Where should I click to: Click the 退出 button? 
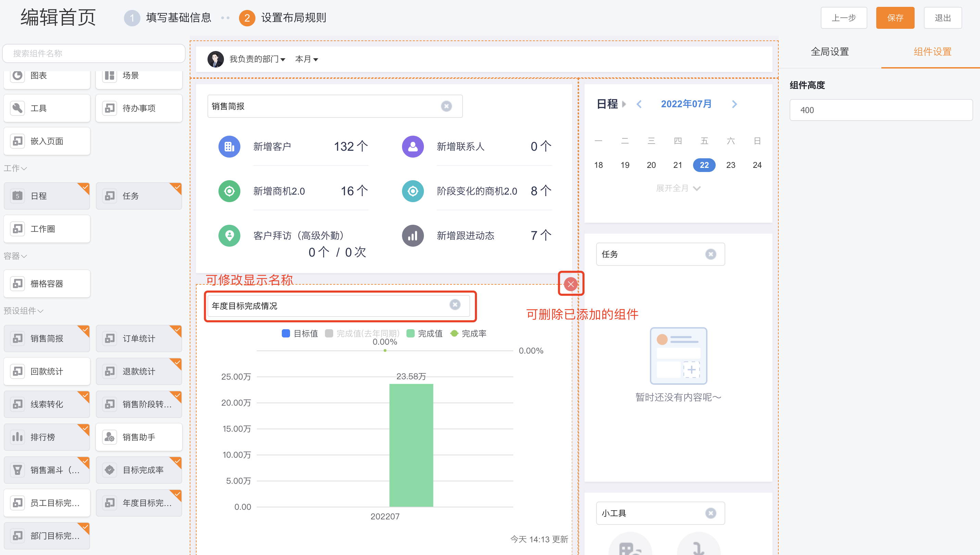point(943,18)
